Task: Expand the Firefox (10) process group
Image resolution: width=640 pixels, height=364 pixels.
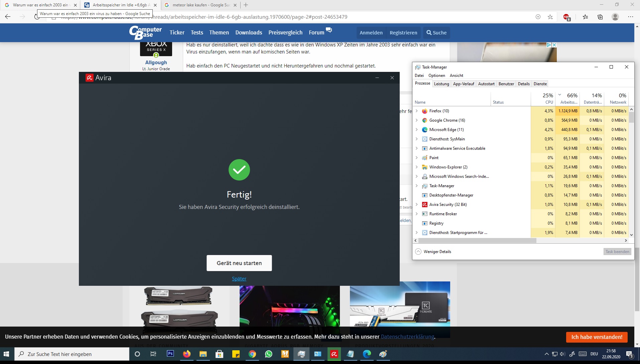Action: click(417, 111)
